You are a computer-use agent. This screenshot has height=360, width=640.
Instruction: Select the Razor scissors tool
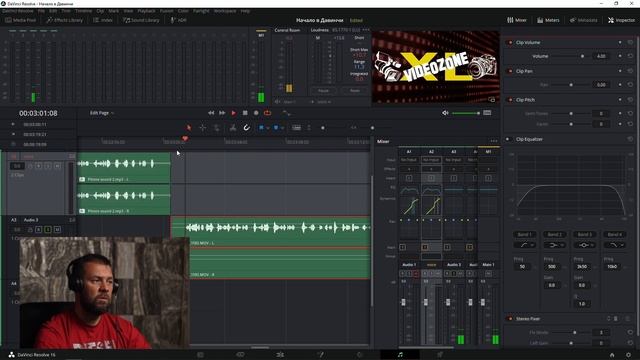coord(233,128)
